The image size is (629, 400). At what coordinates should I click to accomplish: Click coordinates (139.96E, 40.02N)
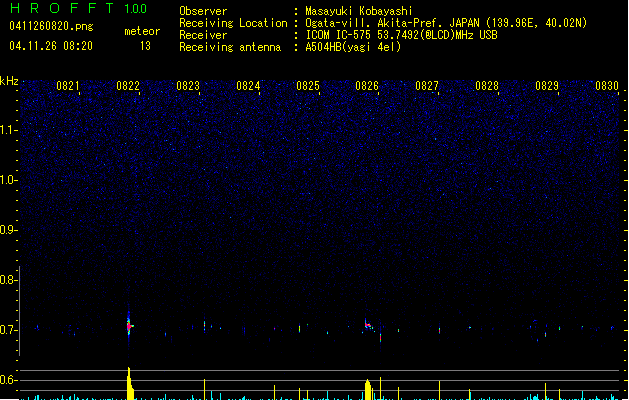(x=536, y=23)
